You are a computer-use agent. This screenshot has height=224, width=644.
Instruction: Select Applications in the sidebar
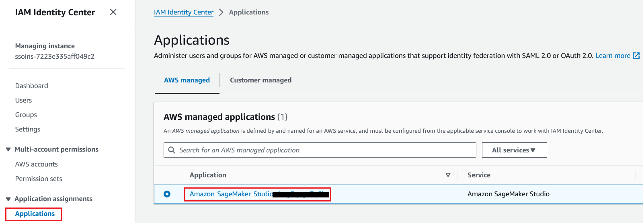[35, 214]
